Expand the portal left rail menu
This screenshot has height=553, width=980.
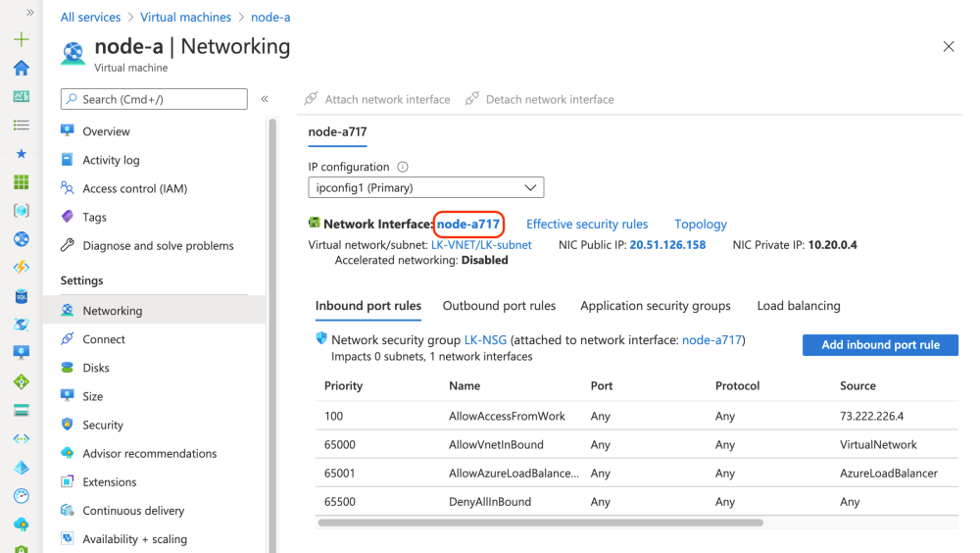pos(29,13)
